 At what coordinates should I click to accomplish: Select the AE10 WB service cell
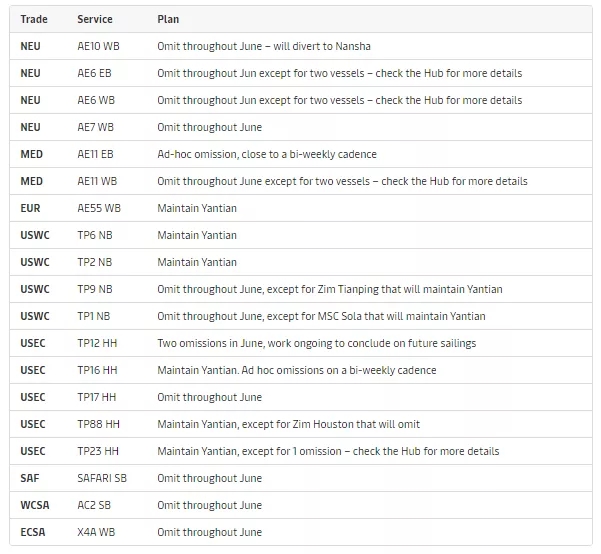click(x=97, y=47)
